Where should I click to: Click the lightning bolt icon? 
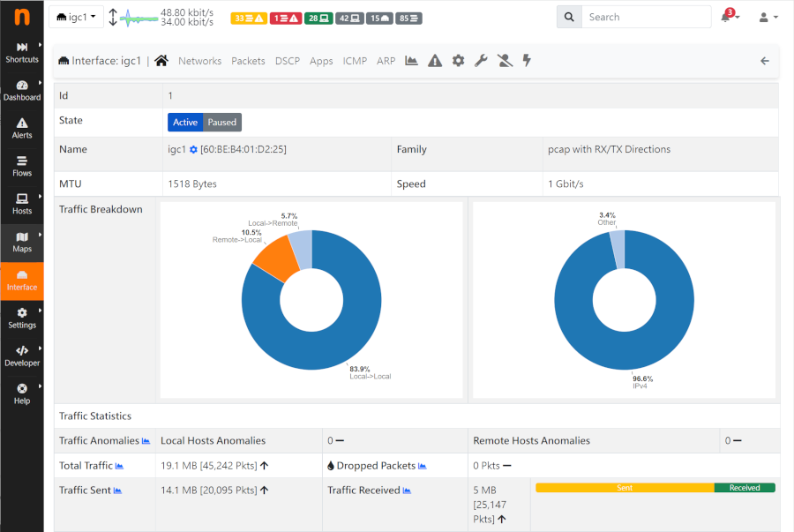[528, 61]
